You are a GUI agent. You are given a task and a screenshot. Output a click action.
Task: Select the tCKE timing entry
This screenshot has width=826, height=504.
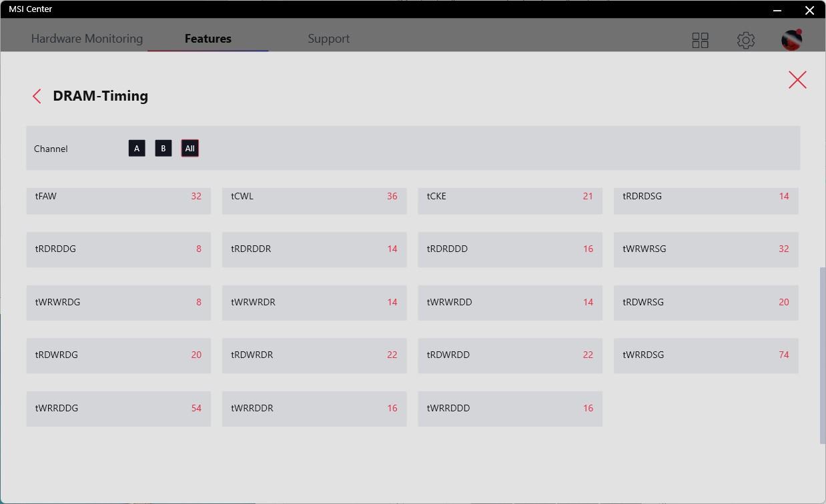coord(510,201)
